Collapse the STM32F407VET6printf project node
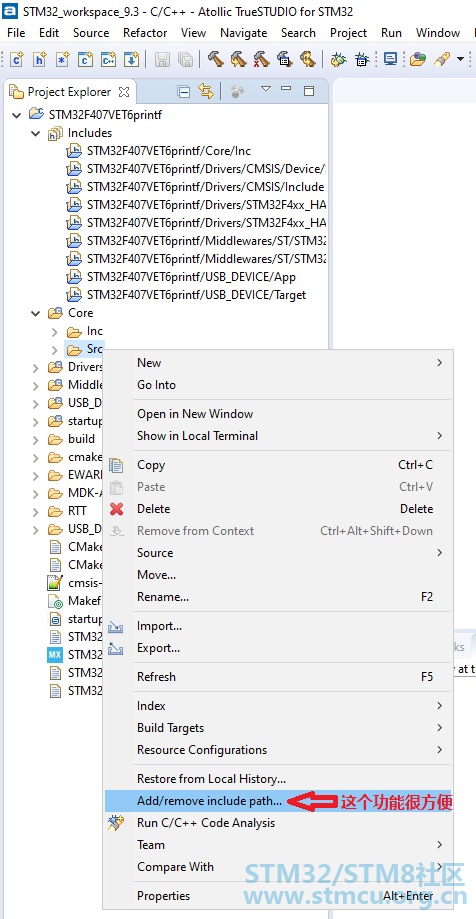 coord(16,115)
